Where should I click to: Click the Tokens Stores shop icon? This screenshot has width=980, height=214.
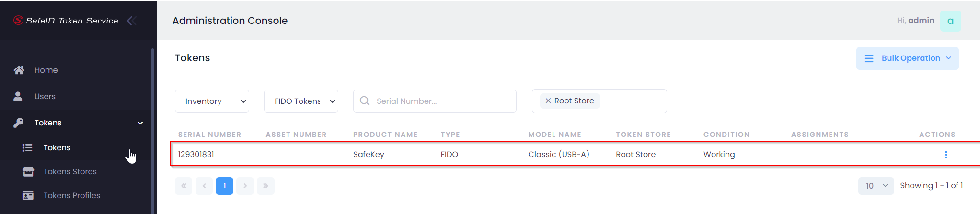tap(28, 171)
